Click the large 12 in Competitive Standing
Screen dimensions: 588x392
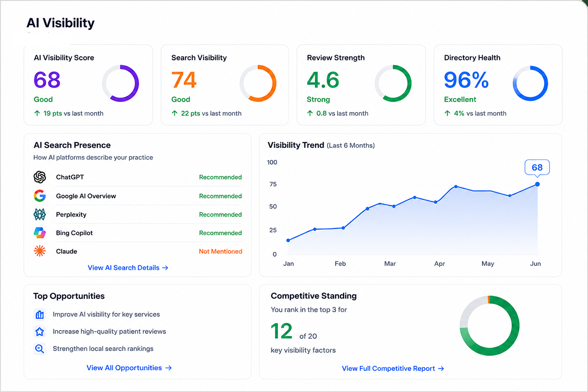point(282,331)
